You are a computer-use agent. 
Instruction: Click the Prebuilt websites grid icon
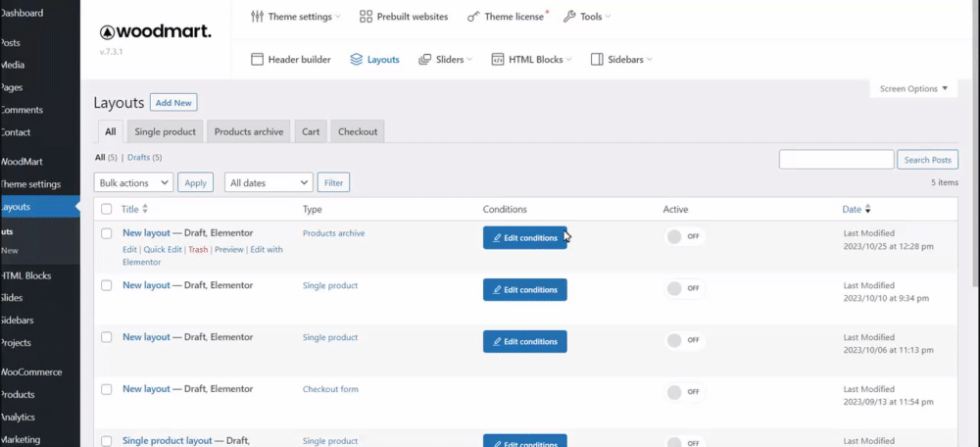(x=366, y=17)
